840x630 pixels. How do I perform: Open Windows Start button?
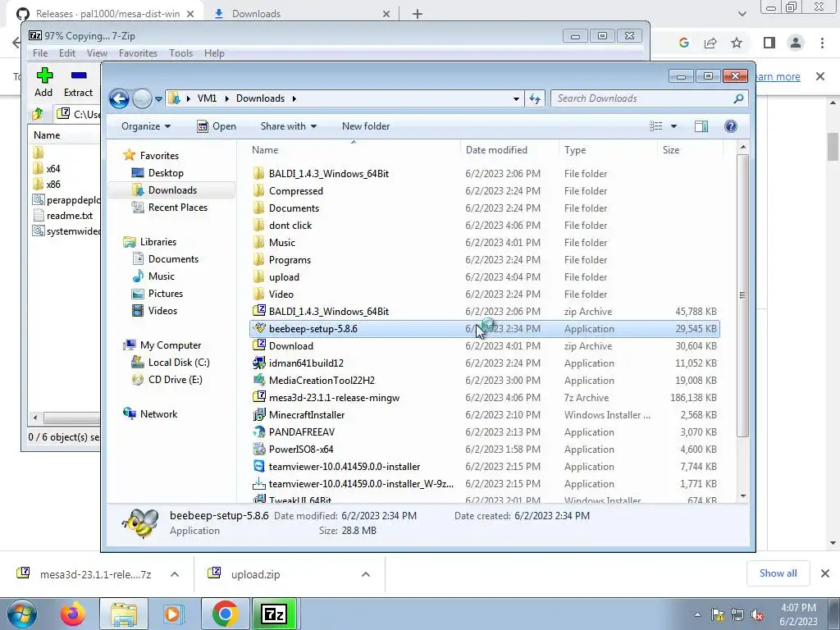coord(21,614)
